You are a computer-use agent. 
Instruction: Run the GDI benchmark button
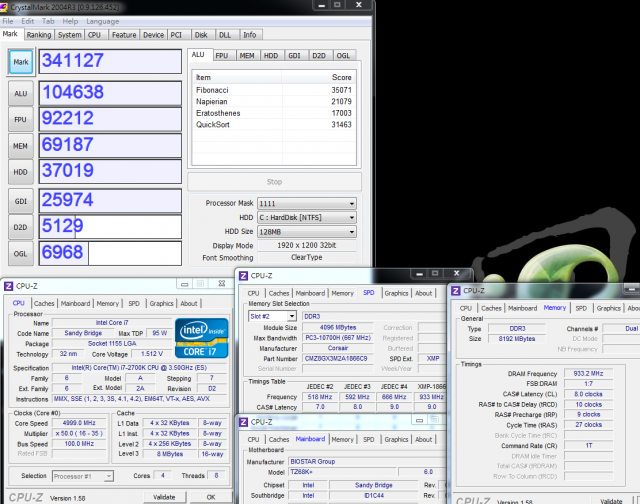pos(21,201)
